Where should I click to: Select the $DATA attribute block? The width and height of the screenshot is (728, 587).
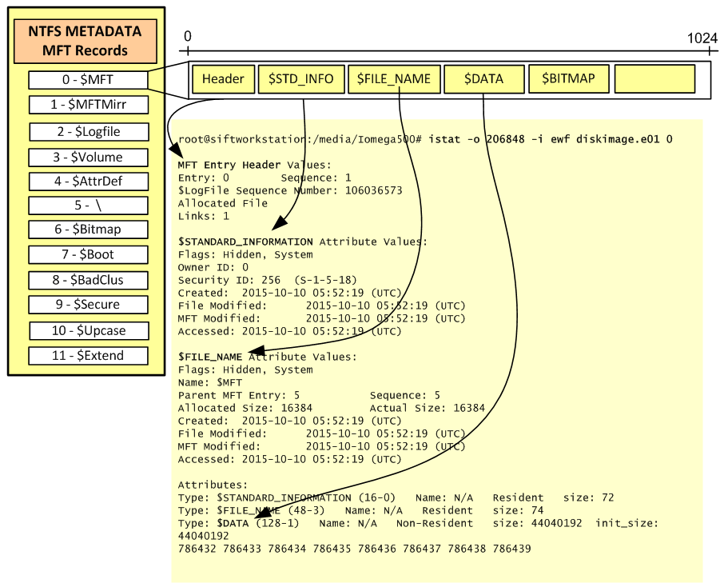coord(483,79)
